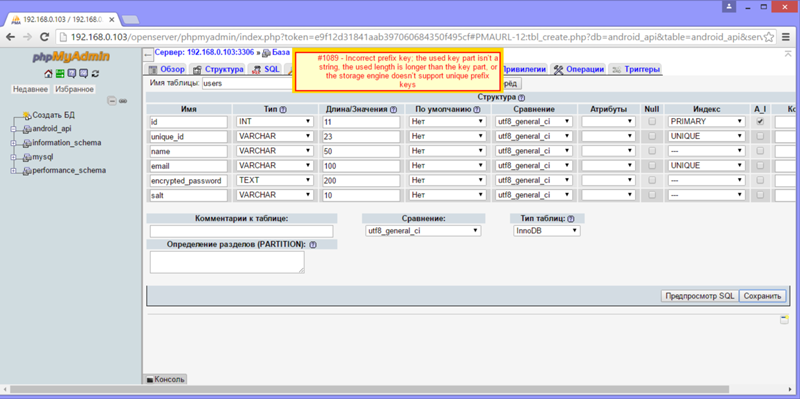Click mysql database icon in tree

(27, 157)
